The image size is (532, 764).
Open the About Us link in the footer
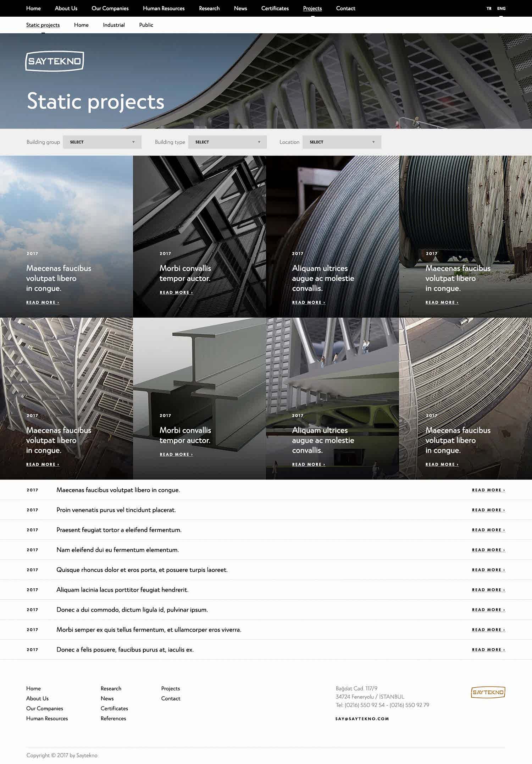click(x=37, y=698)
